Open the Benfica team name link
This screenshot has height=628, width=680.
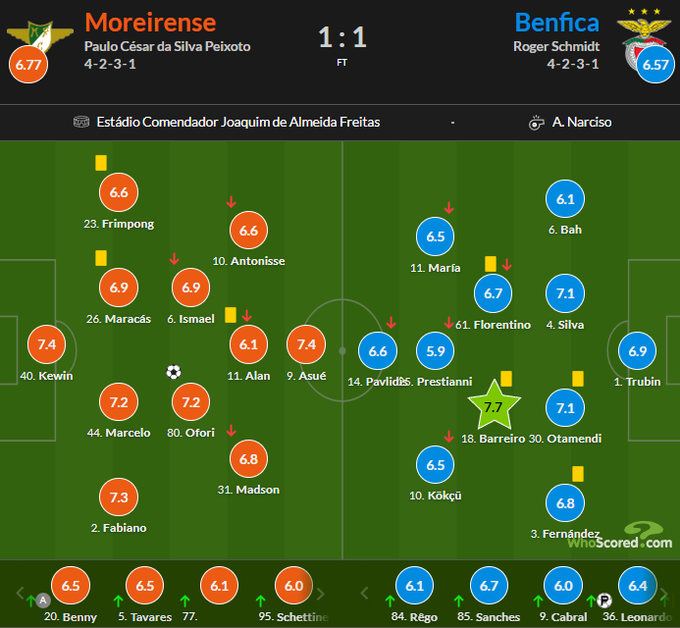[x=557, y=22]
